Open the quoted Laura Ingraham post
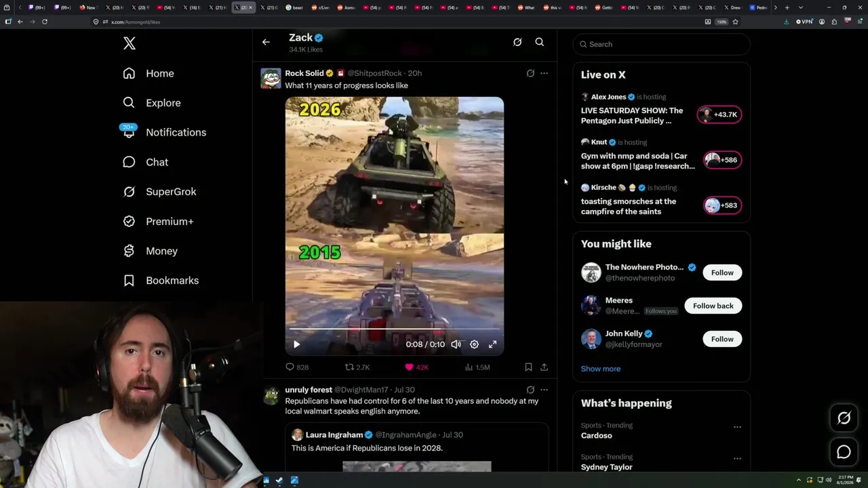This screenshot has height=488, width=868. tap(417, 447)
